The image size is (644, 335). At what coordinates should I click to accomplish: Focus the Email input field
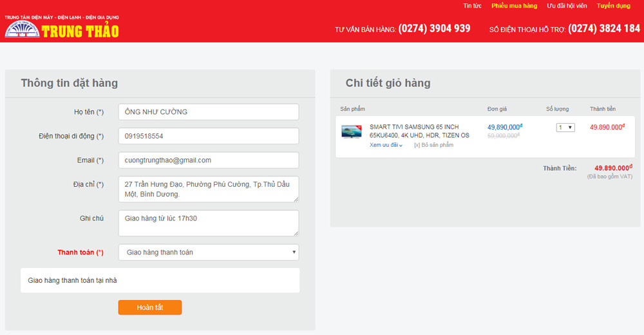[209, 160]
